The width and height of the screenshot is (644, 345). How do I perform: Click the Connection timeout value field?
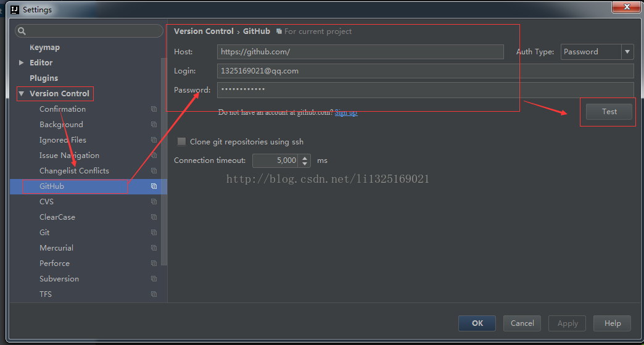point(276,160)
